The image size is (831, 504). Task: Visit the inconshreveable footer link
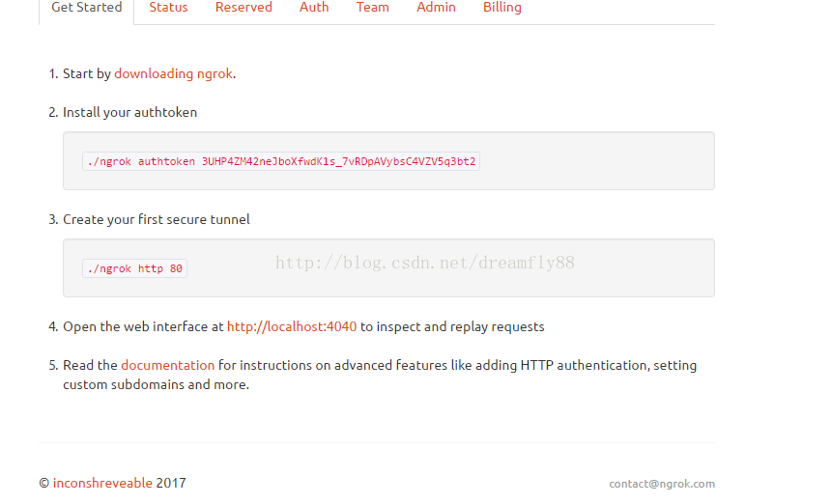(x=102, y=483)
